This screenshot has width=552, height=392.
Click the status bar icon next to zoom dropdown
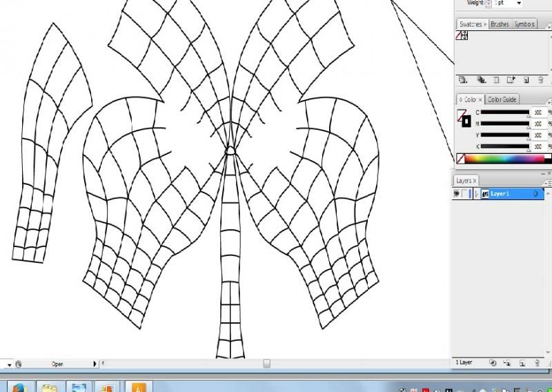pos(19,364)
